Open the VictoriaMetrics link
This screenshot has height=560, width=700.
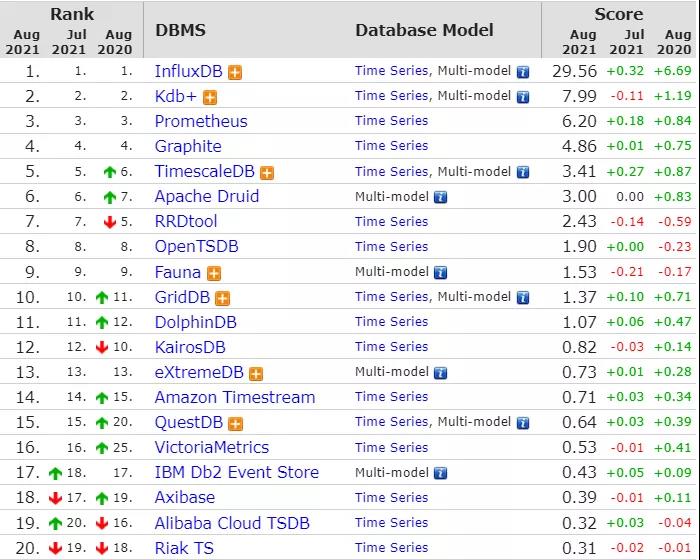[x=212, y=447]
